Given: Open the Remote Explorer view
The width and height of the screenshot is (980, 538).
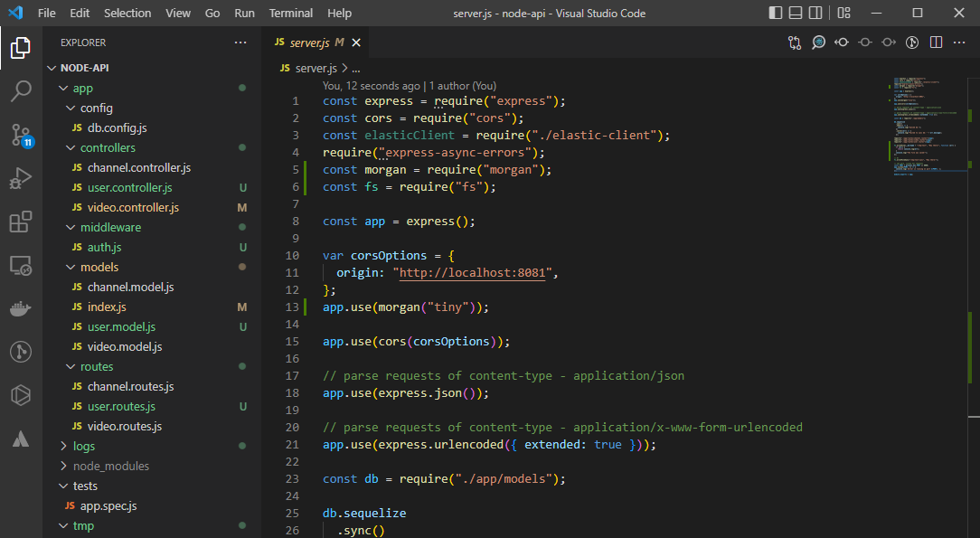Looking at the screenshot, I should click(21, 265).
